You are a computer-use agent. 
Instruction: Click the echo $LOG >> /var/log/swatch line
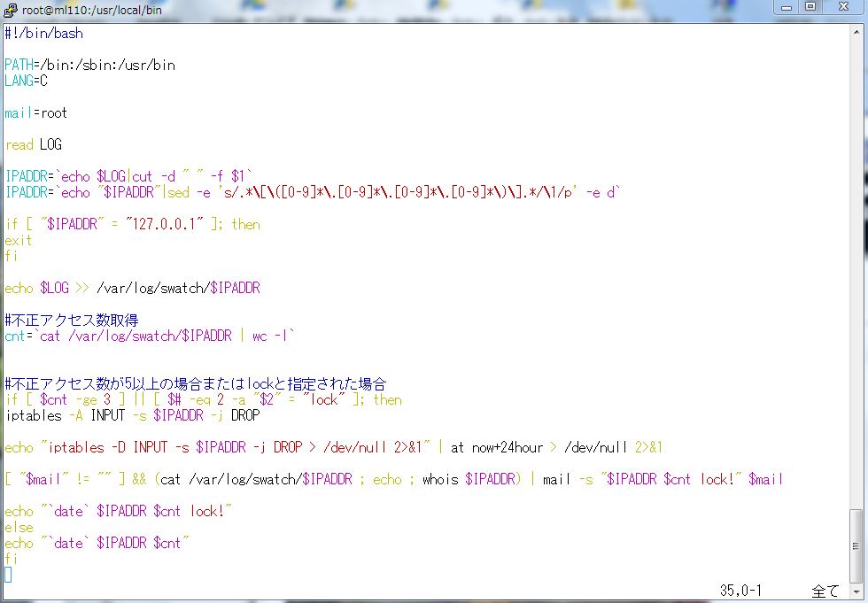point(133,289)
